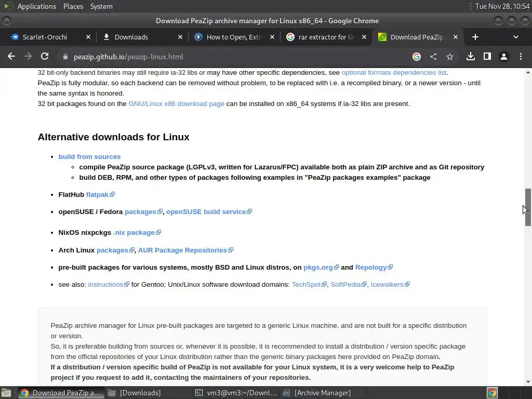
Task: Click 'Alternative downloads for Linux' heading
Action: tap(113, 137)
